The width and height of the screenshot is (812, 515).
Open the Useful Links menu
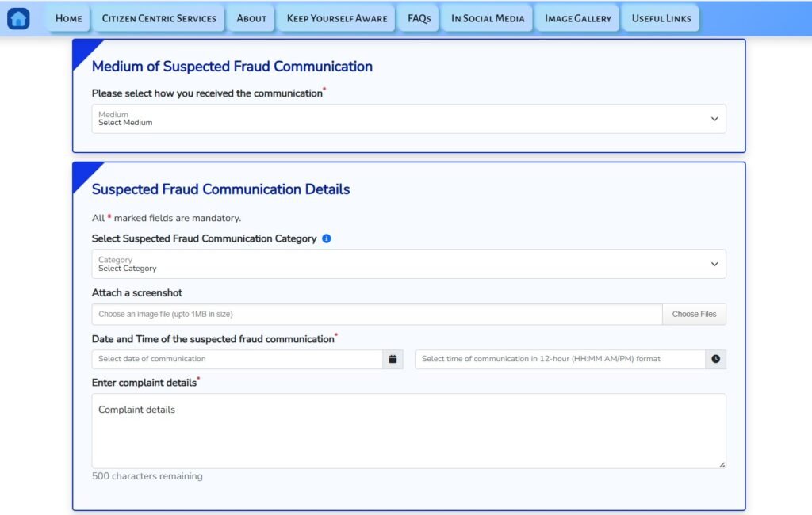pyautogui.click(x=661, y=18)
